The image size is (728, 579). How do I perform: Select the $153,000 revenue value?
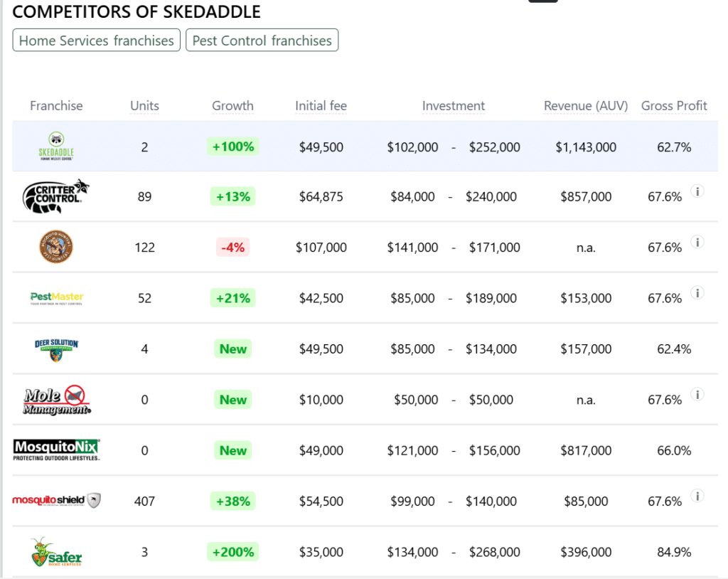586,298
